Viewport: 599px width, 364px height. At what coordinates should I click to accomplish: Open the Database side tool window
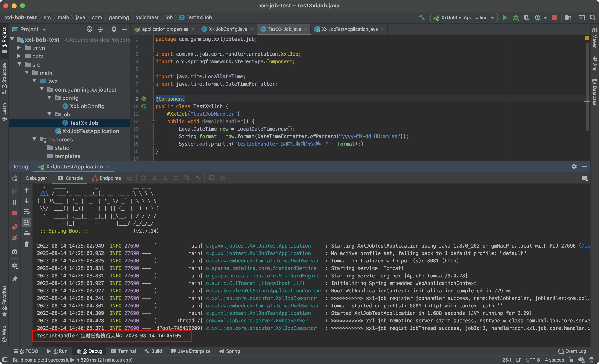pyautogui.click(x=594, y=92)
